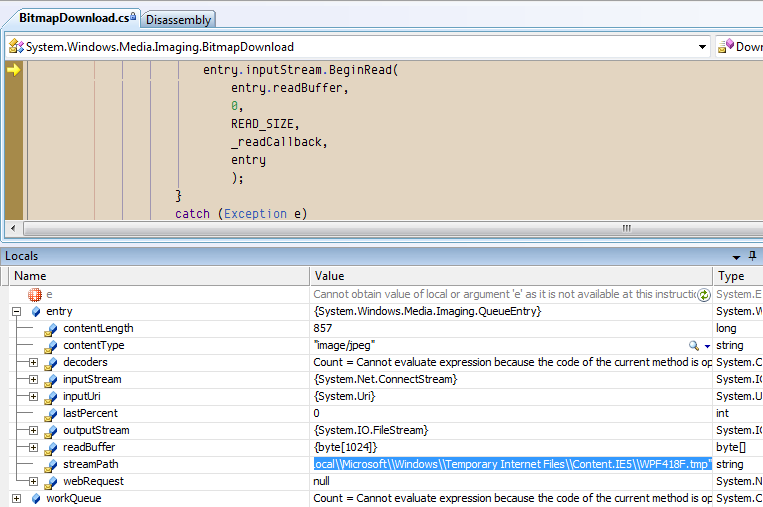The height and width of the screenshot is (507, 763).
Task: Collapse the entry variable node
Action: (16, 312)
